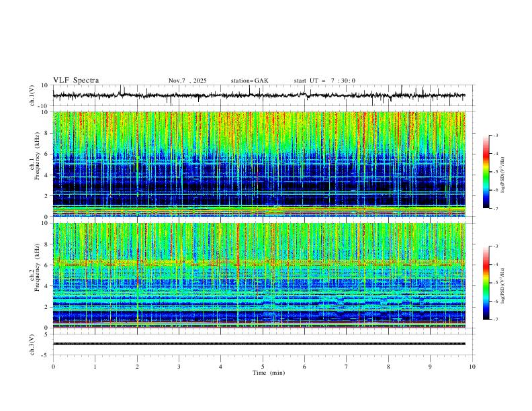Click the "ch.3(V)" axis label
The image size is (532, 411).
[32, 345]
